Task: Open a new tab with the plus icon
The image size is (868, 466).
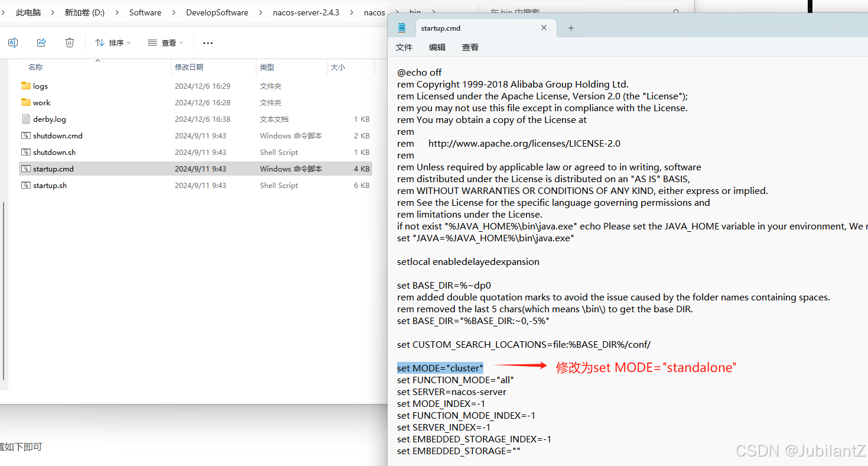Action: tap(570, 27)
